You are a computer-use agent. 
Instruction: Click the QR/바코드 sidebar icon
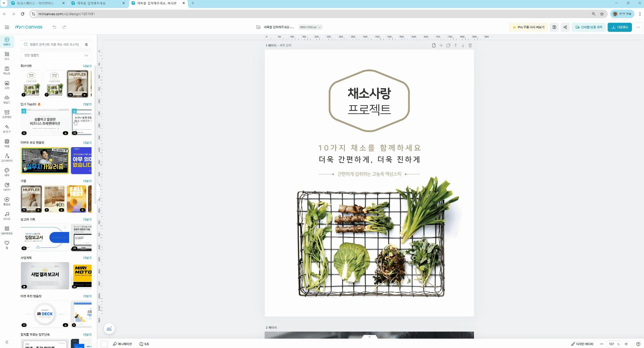pos(7,231)
